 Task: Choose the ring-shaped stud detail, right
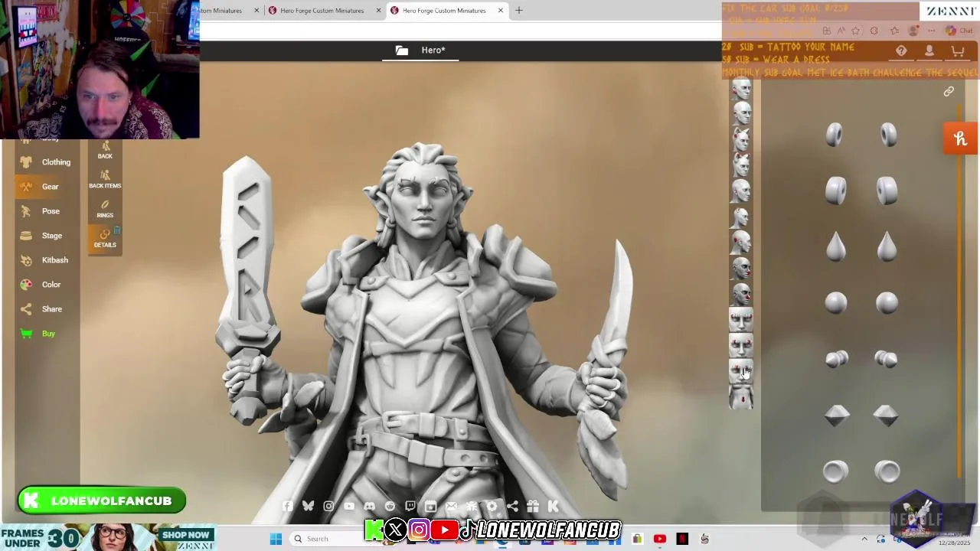click(x=888, y=135)
